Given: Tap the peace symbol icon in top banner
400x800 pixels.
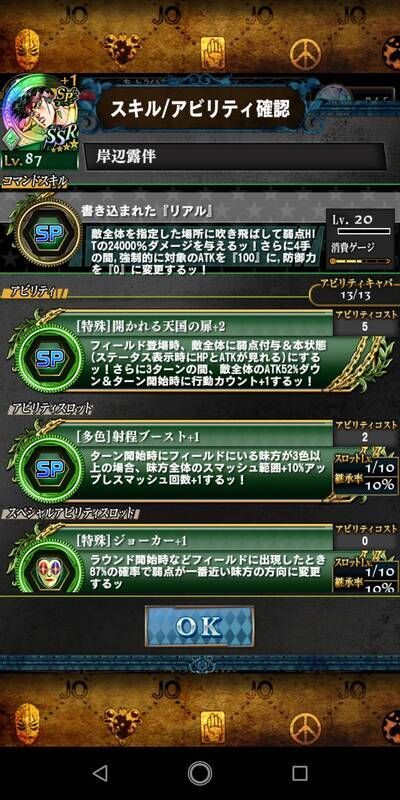Looking at the screenshot, I should 306,55.
